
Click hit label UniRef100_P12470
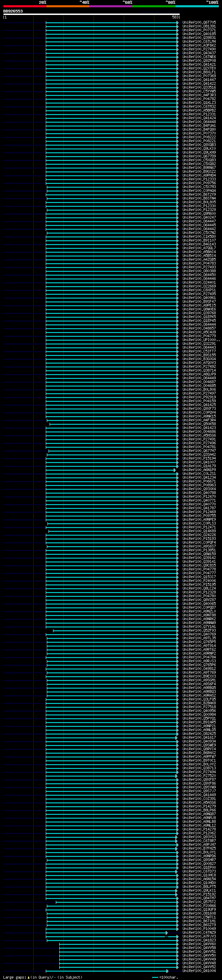point(199,496)
